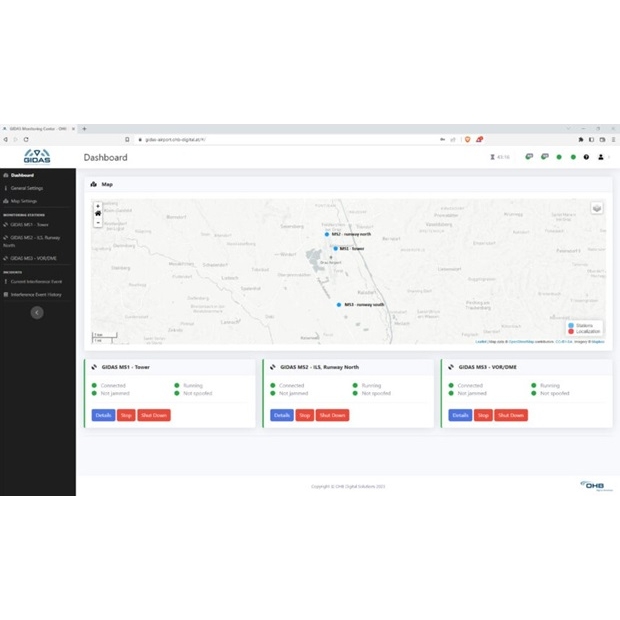Open Interference Event History page
The image size is (620, 620).
coord(36,294)
